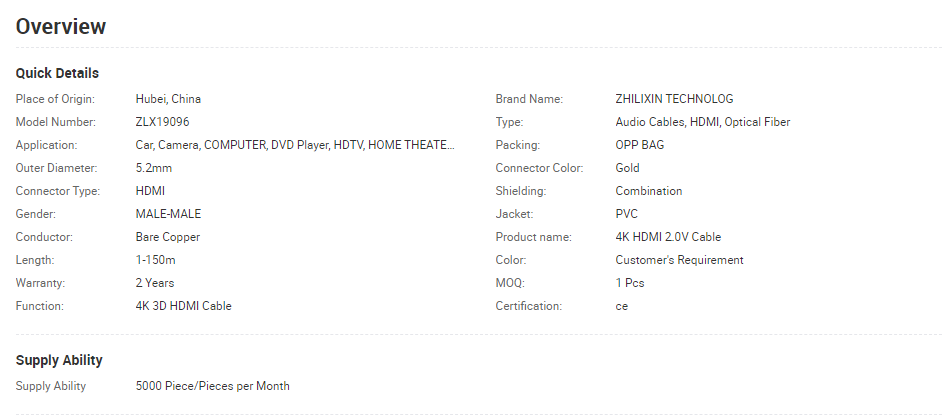Viewport: 952px width, 416px height.
Task: Click the OPP BAG packing value
Action: 639,145
